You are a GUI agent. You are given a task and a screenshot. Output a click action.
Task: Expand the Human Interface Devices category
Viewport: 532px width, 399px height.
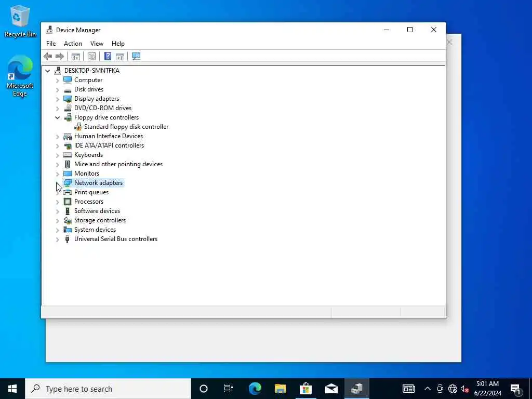click(x=57, y=137)
